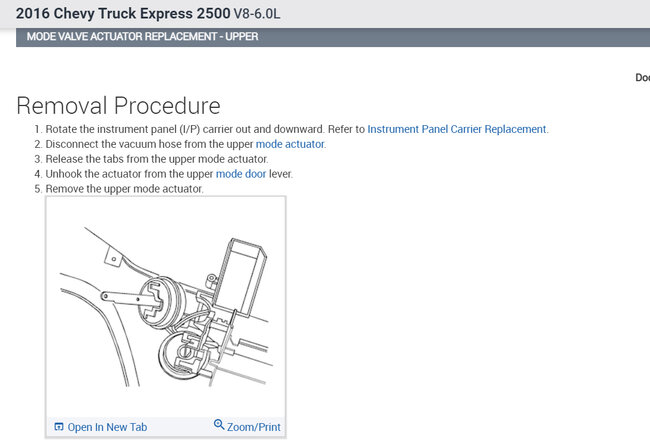
Task: Click the mode actuator diagram image
Action: [165, 307]
